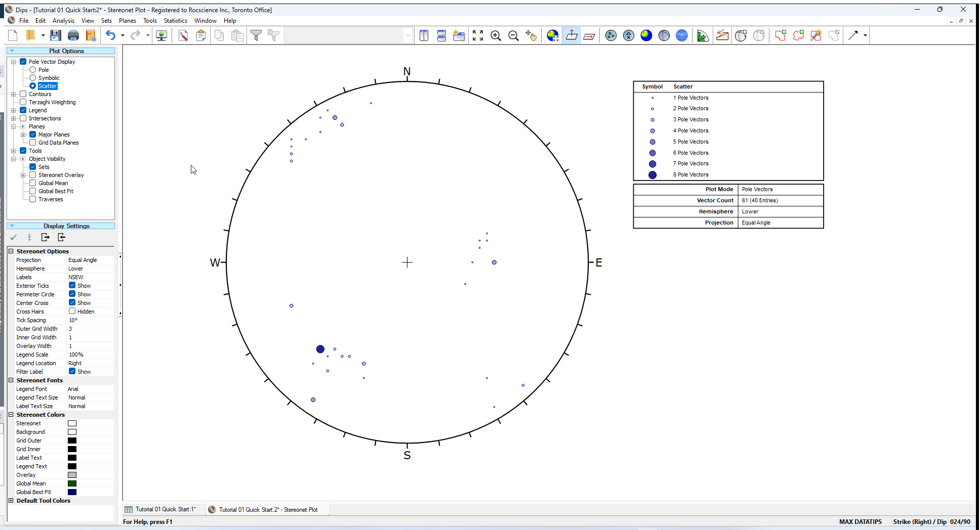
Task: Click inside the toolbar search combo box
Action: 347,35
